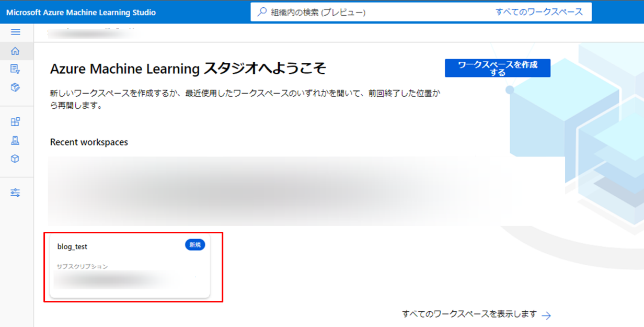Open the blog_test workspace card
Viewport: 644px width, 327px height.
[130, 266]
